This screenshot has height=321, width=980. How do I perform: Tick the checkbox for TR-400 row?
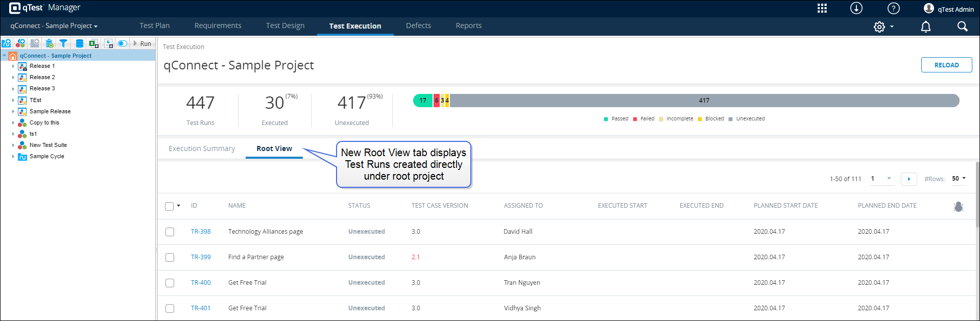coord(170,283)
